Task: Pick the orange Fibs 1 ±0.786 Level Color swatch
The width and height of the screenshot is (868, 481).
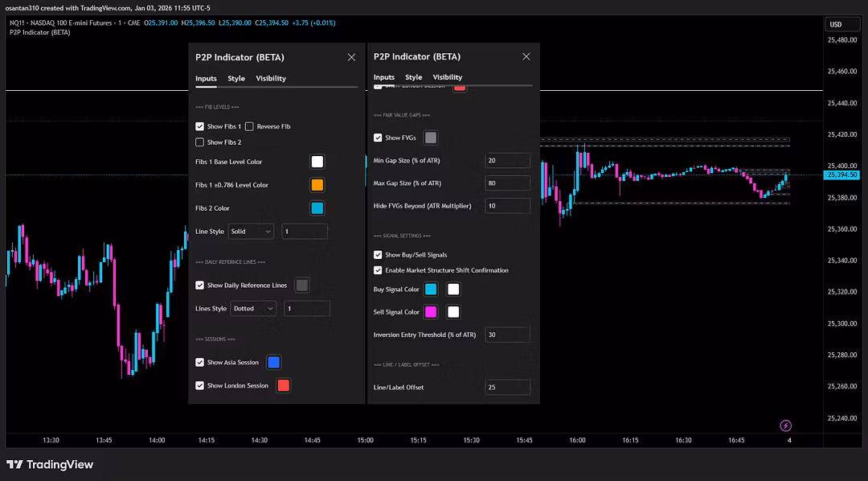Action: (x=317, y=185)
